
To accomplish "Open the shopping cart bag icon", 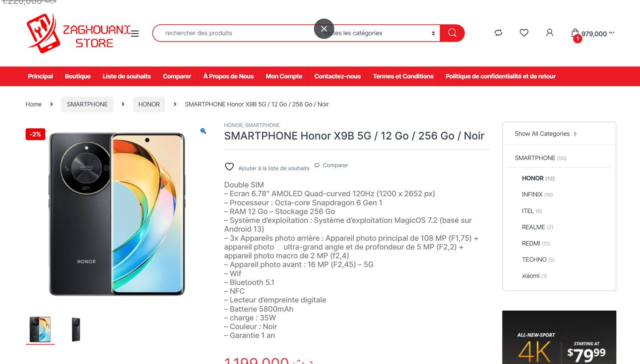I will (575, 33).
